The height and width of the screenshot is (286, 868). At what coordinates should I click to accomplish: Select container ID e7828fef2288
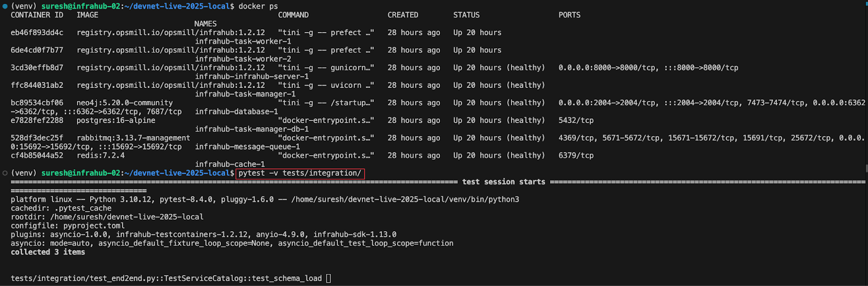37,120
